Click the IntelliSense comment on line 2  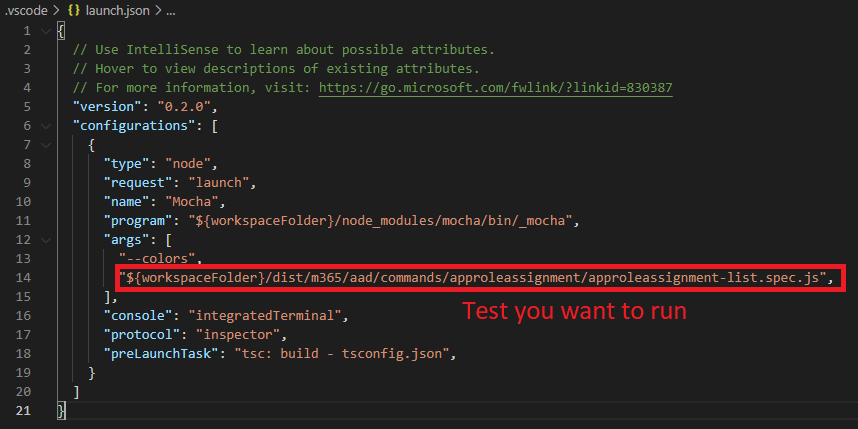coord(284,50)
